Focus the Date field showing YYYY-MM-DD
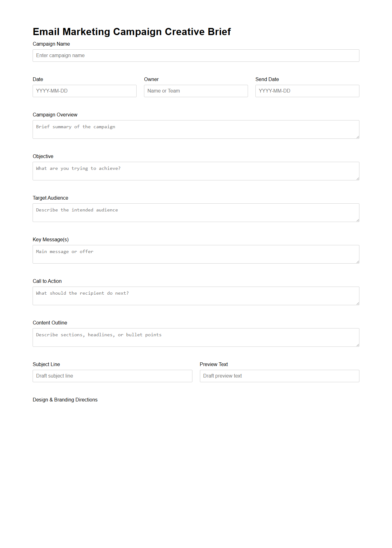Viewport: 392px width, 548px height. (x=84, y=91)
